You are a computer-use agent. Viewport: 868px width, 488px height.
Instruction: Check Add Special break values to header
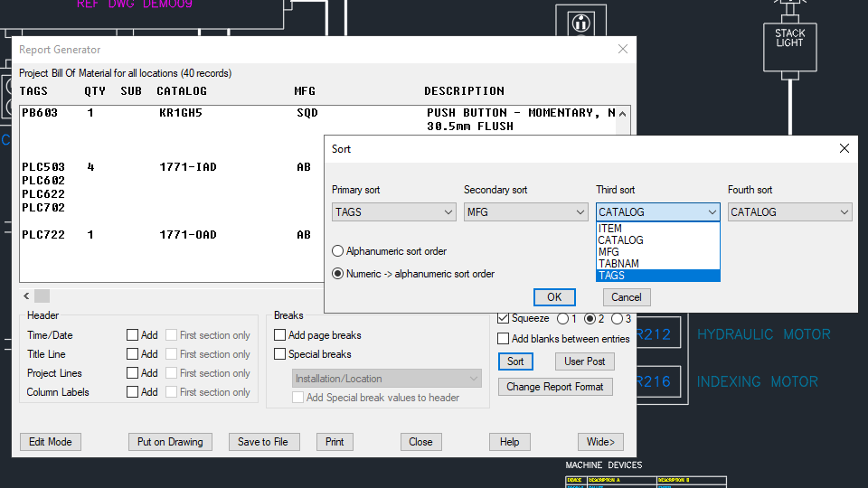(297, 398)
